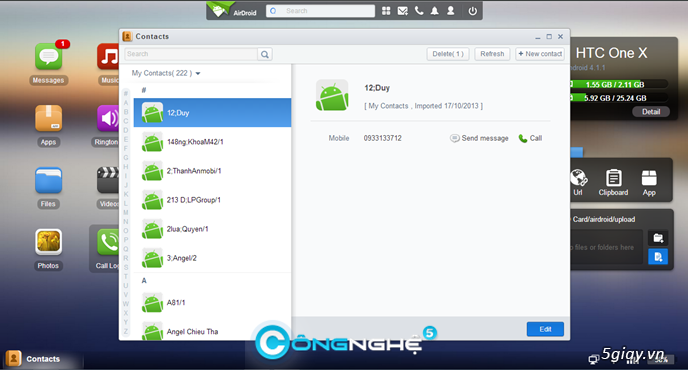
Task: Click Send message for 12;Duy
Action: [479, 138]
